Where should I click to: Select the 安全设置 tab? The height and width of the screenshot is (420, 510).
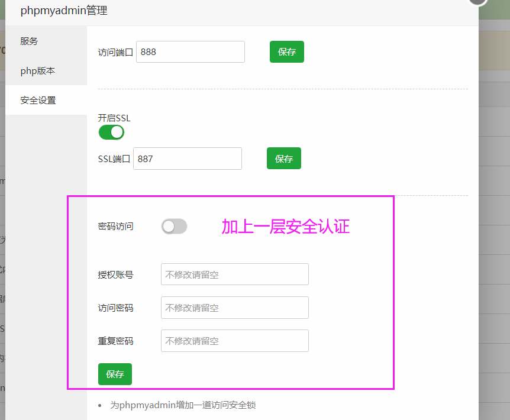point(46,100)
